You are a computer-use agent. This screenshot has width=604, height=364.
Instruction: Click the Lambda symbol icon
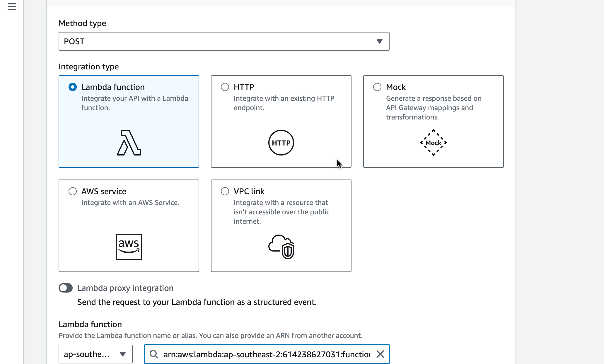(x=129, y=143)
